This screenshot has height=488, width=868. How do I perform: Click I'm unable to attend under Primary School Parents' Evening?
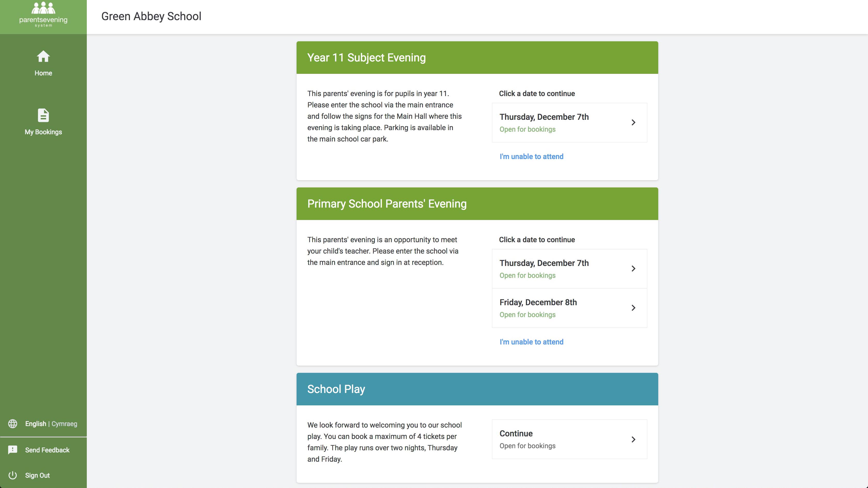pos(531,342)
